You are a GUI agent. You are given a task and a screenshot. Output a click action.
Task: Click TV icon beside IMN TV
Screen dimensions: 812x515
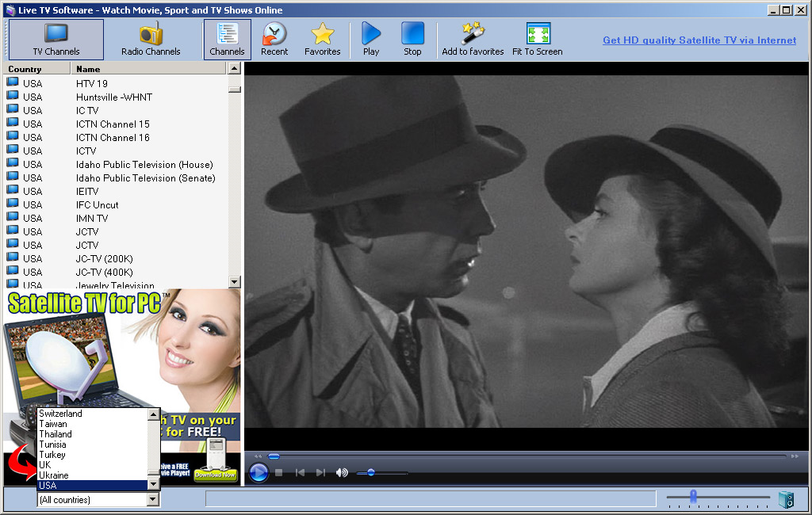coord(13,216)
